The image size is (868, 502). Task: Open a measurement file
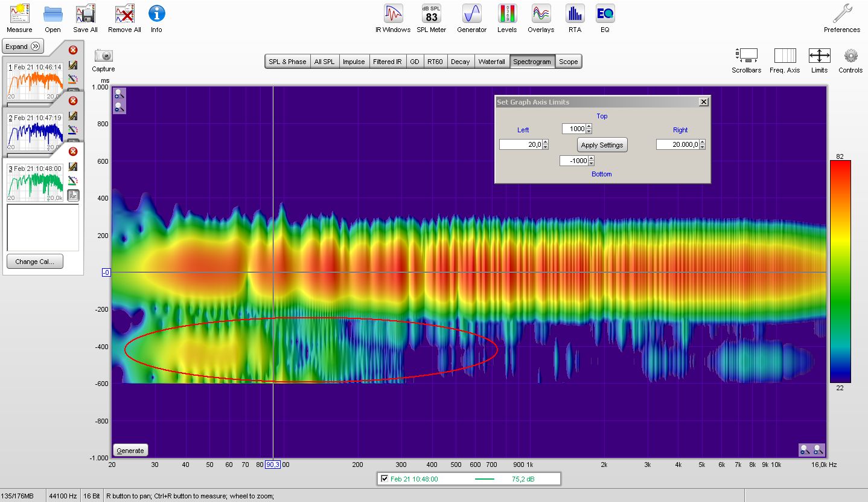pyautogui.click(x=53, y=18)
